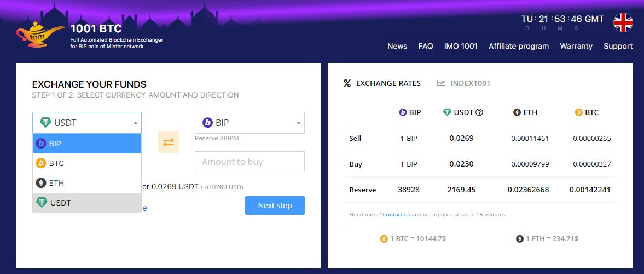The image size is (644, 274).
Task: Click the BTC sell rate 0.00000265
Action: [592, 138]
